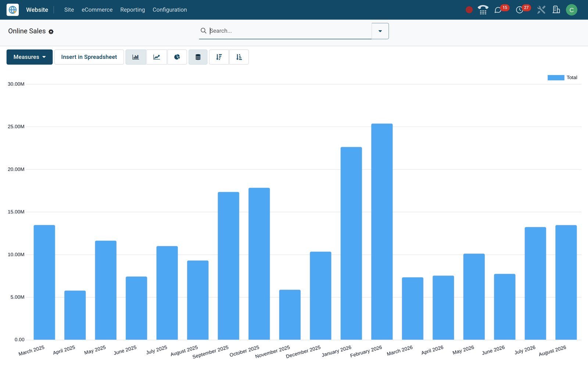This screenshot has width=588, height=368.
Task: Click the November 2025 bar
Action: point(290,315)
